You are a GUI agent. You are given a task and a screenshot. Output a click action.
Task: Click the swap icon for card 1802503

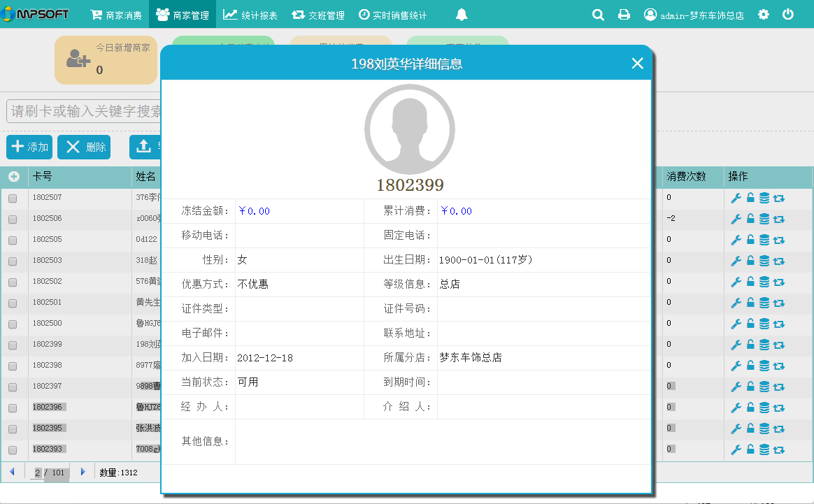(779, 261)
